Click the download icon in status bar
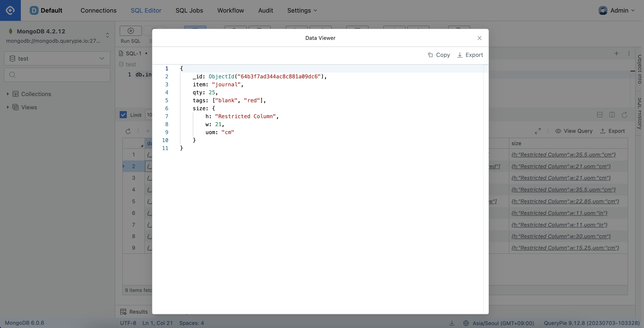Image resolution: width=644 pixels, height=328 pixels. pyautogui.click(x=452, y=323)
